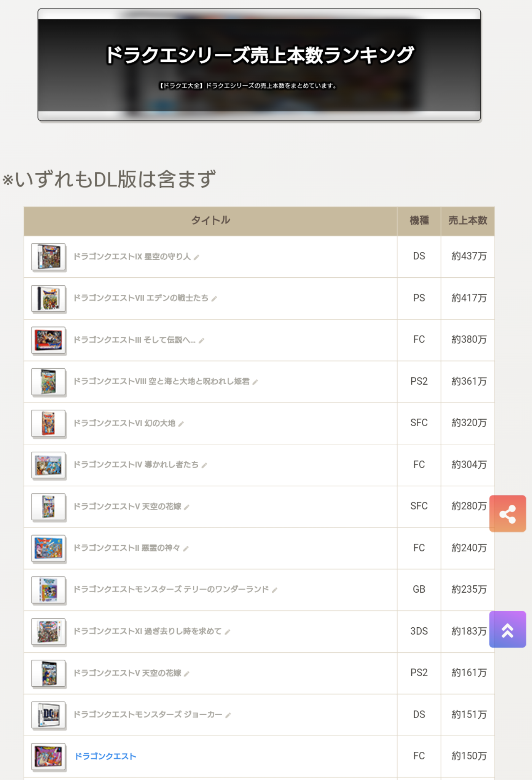
Task: Click the ドラゴンクエストXI box art thumbnail
Action: point(48,632)
